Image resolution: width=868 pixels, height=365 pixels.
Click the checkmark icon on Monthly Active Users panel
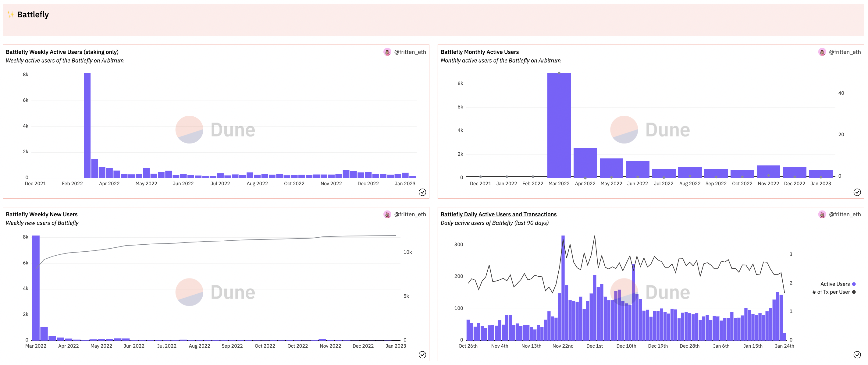[857, 192]
